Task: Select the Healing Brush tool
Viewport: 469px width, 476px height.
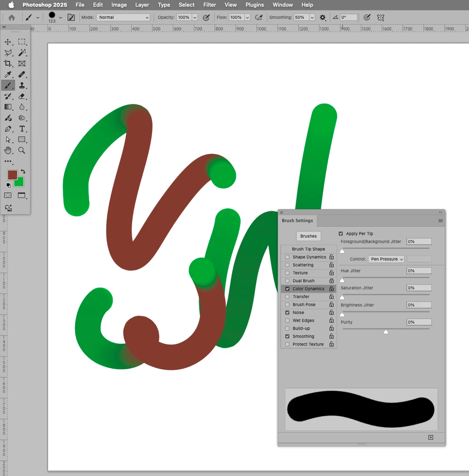Action: tap(22, 74)
